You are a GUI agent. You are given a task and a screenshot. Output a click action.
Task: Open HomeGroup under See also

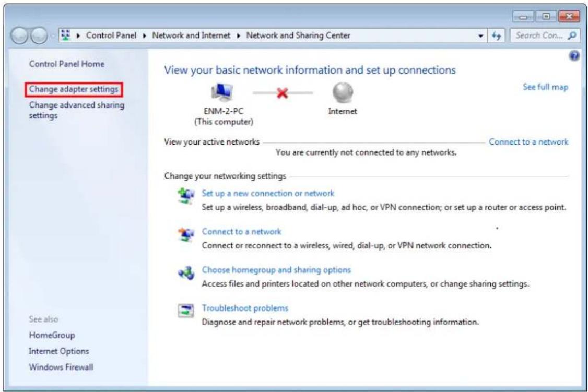[52, 335]
